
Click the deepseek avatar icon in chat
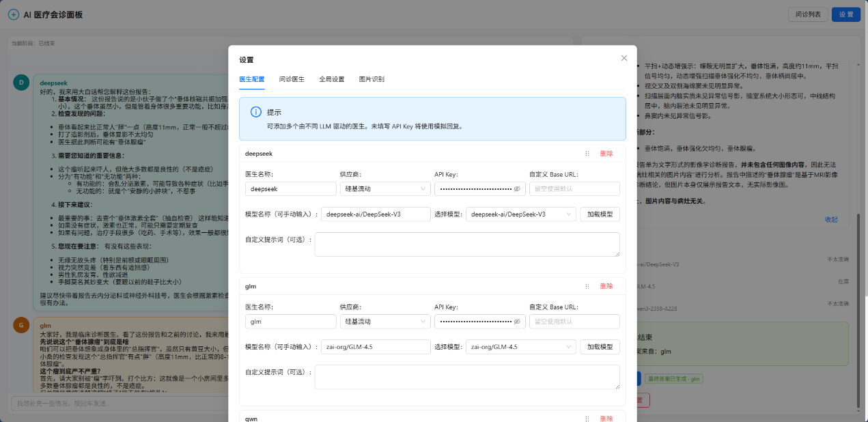pos(21,83)
